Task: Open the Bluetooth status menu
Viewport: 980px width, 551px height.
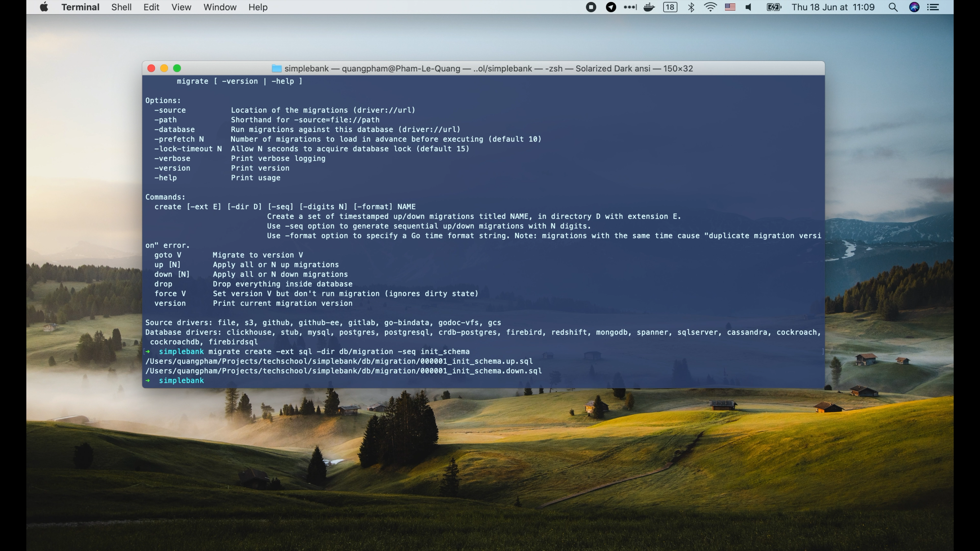Action: point(691,7)
